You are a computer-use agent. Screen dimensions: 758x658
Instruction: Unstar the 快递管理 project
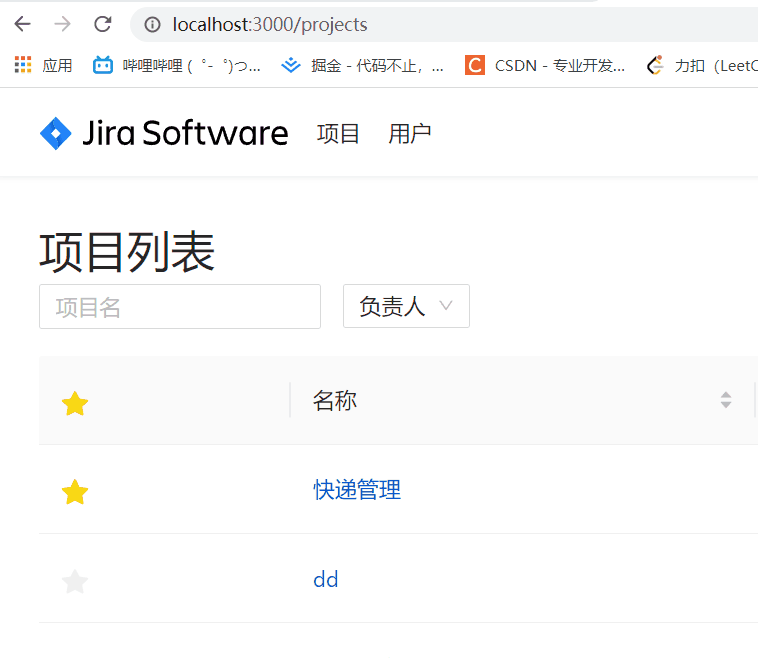pyautogui.click(x=75, y=492)
